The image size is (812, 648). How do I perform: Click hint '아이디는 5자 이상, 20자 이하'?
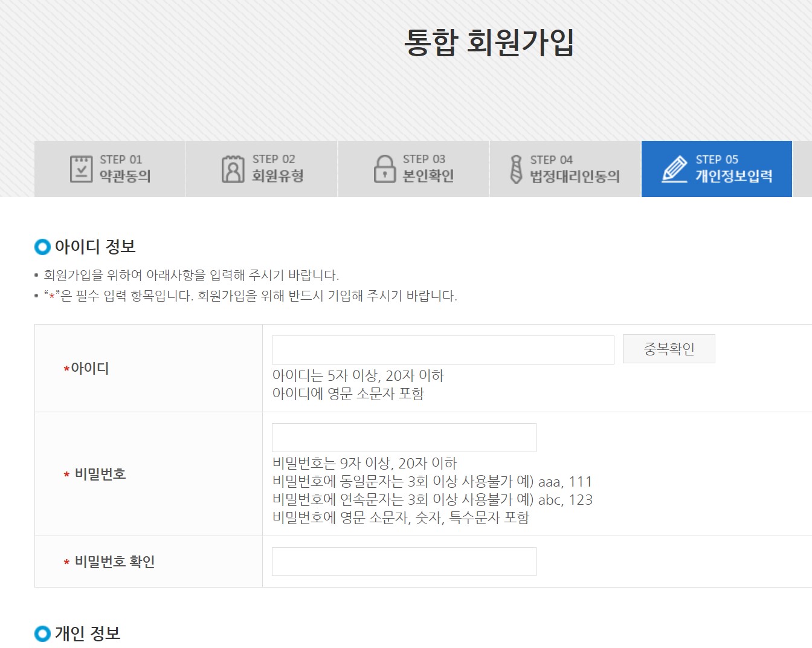click(x=358, y=376)
